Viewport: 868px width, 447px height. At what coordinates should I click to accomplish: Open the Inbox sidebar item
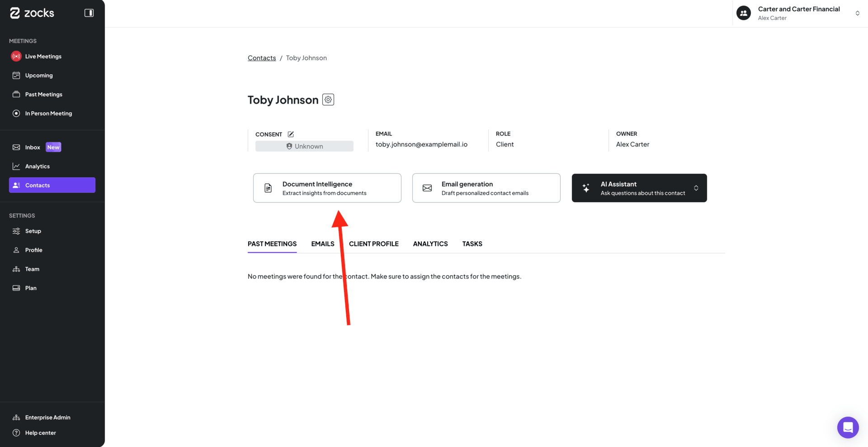click(x=33, y=147)
